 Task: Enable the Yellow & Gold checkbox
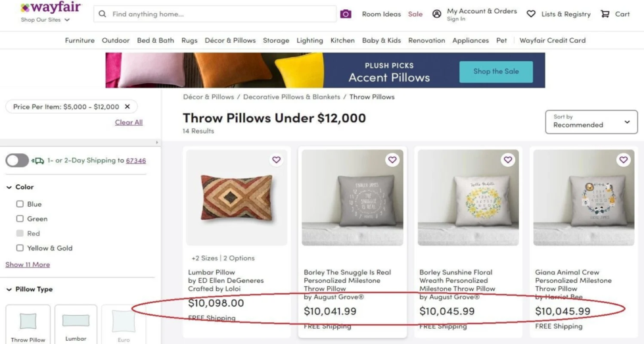(x=20, y=248)
